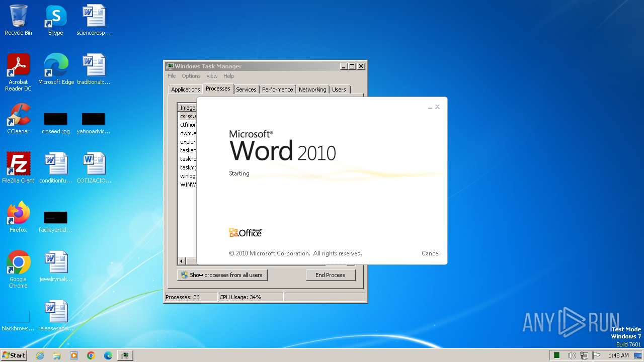The height and width of the screenshot is (362, 644).
Task: Select the scienceresp Word document icon
Action: [94, 20]
